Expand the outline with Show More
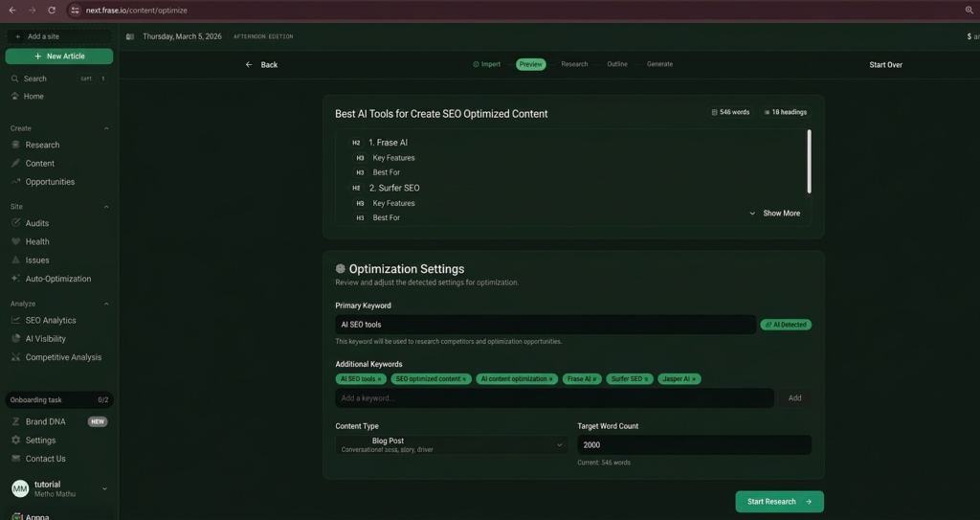Screen dimensions: 980x520 [775, 214]
